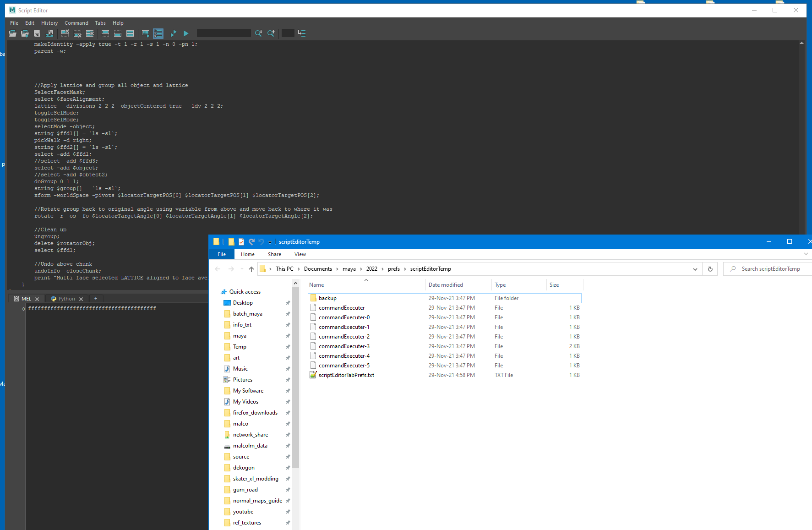Expand the address bar history dropdown
Viewport: 812px width, 530px height.
coord(695,269)
